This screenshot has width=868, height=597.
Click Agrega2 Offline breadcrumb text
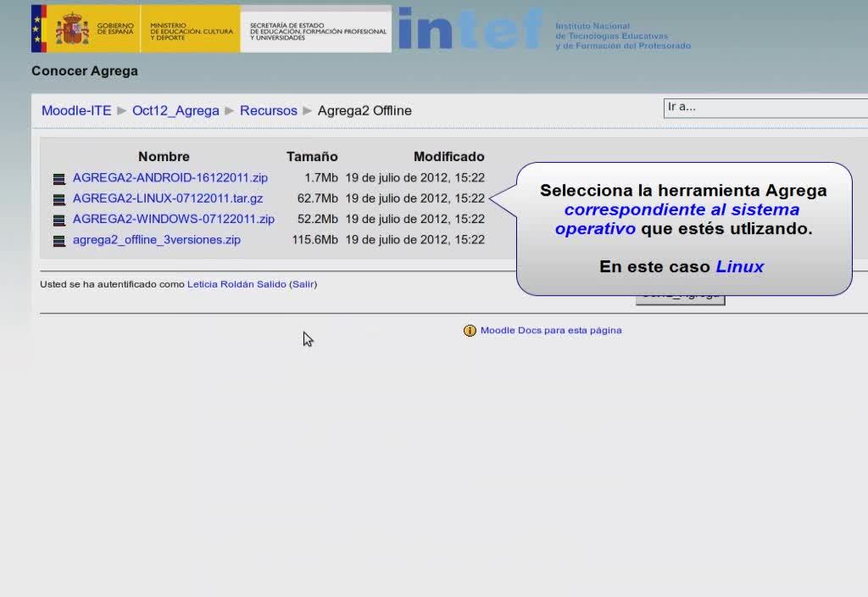tap(364, 111)
